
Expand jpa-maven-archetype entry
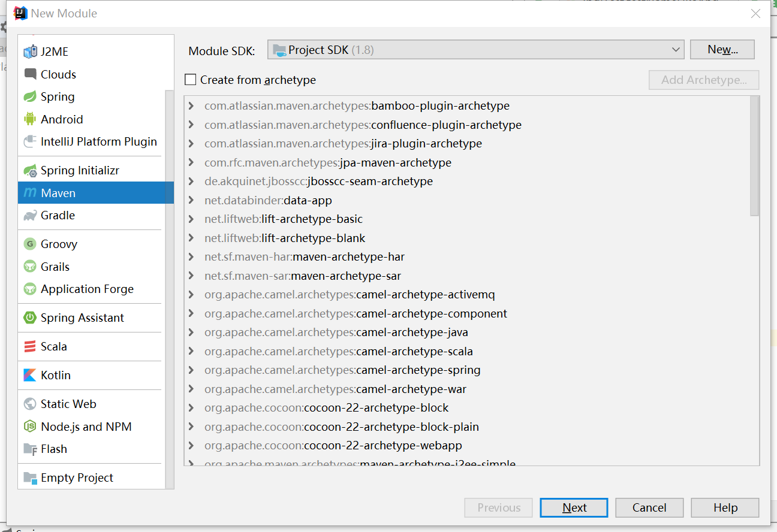click(x=191, y=162)
